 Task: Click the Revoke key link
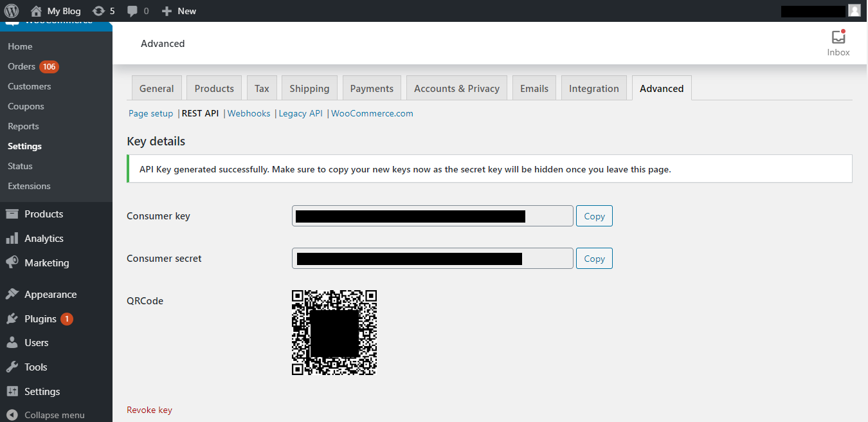(149, 410)
